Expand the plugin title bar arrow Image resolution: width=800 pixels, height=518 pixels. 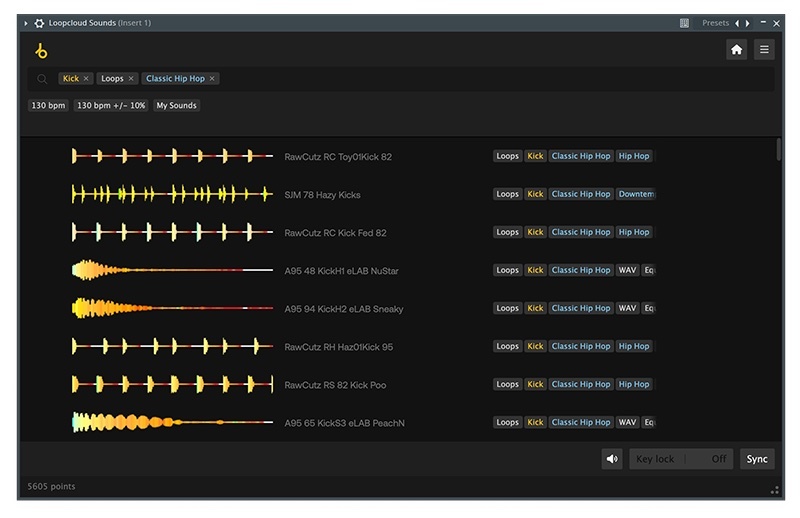pyautogui.click(x=26, y=23)
